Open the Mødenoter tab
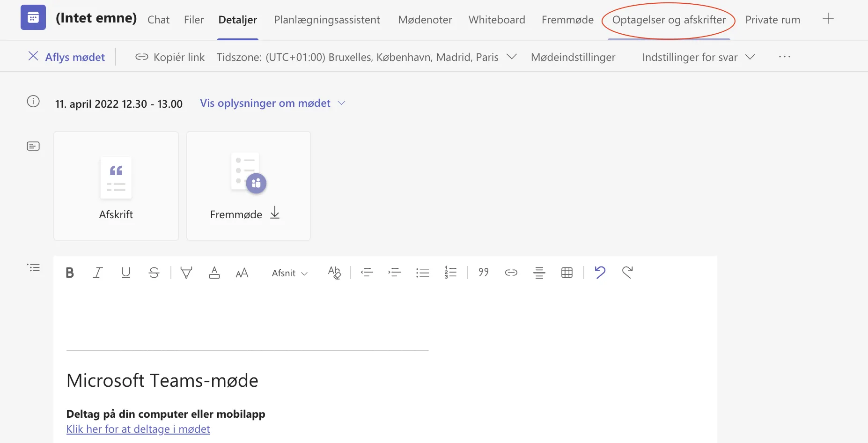868x443 pixels. click(x=425, y=20)
